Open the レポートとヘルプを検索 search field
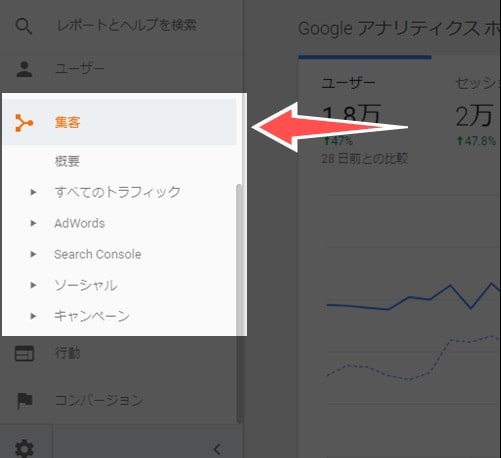This screenshot has width=501, height=458. [x=127, y=25]
